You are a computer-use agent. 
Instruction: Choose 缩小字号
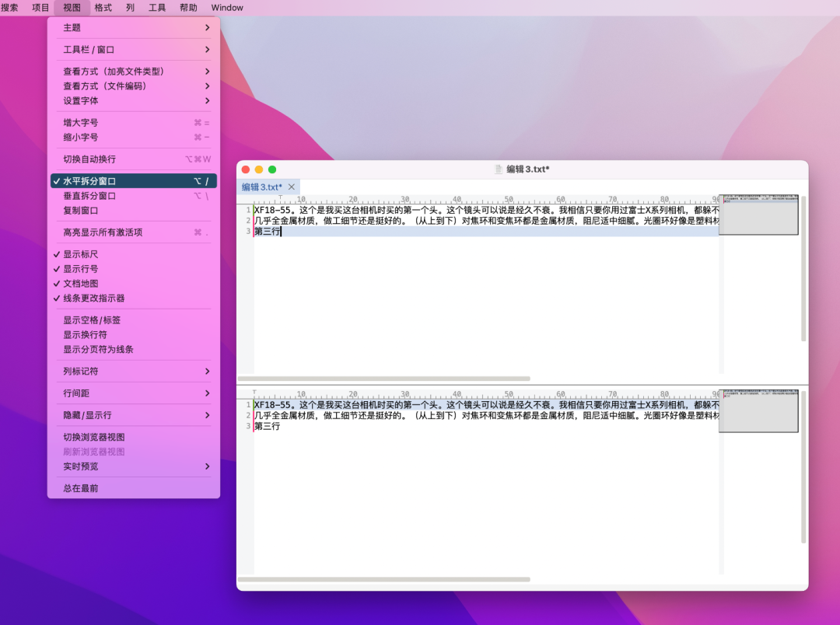click(134, 137)
